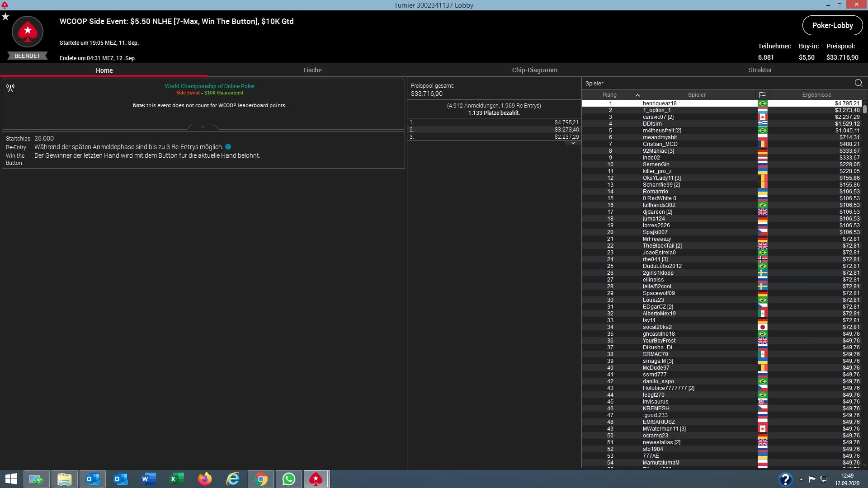Expand the payout list chevron
The height and width of the screenshot is (488, 868).
tap(573, 143)
